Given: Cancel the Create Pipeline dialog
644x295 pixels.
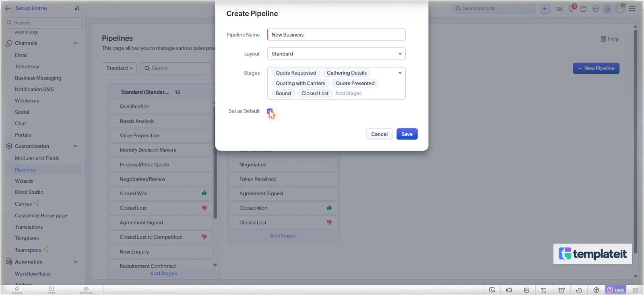Looking at the screenshot, I should coord(379,134).
